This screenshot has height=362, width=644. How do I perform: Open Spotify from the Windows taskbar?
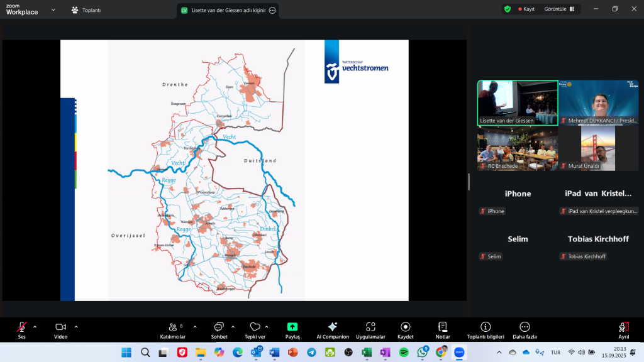[x=404, y=352]
